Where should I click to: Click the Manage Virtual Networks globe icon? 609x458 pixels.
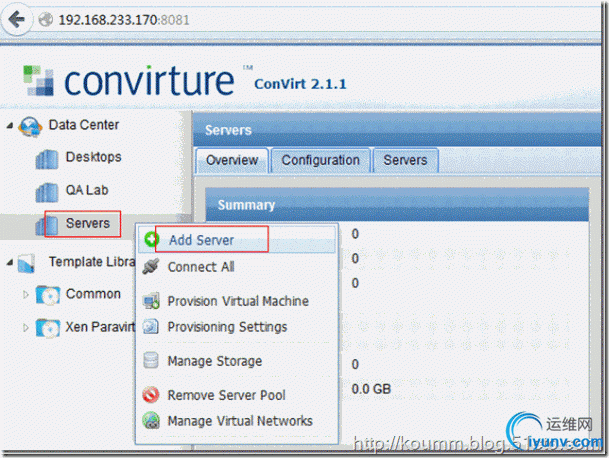point(151,420)
